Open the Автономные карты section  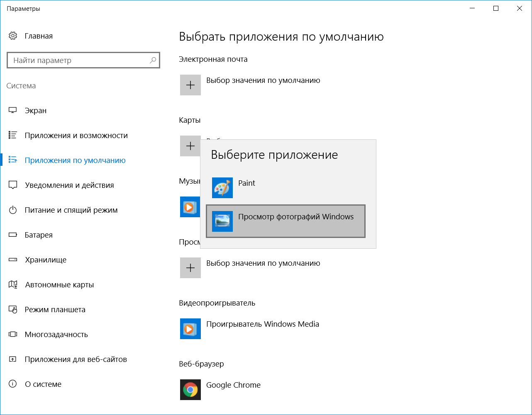[83, 285]
